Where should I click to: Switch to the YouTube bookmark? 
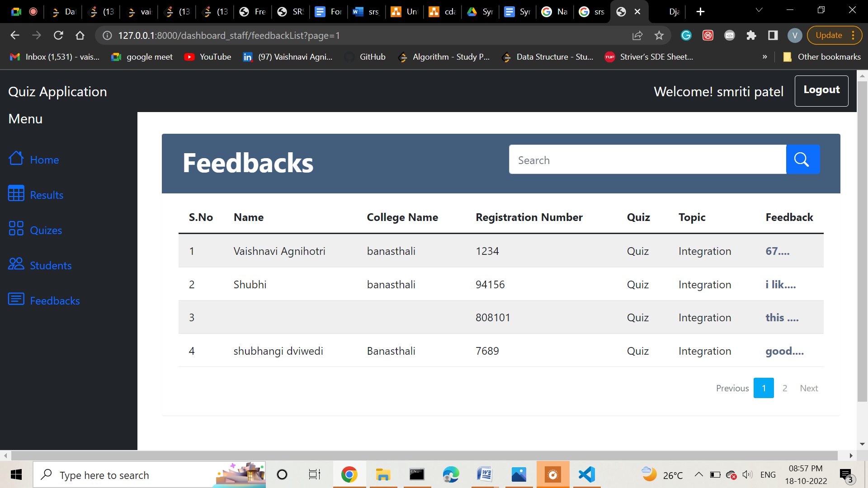point(208,57)
